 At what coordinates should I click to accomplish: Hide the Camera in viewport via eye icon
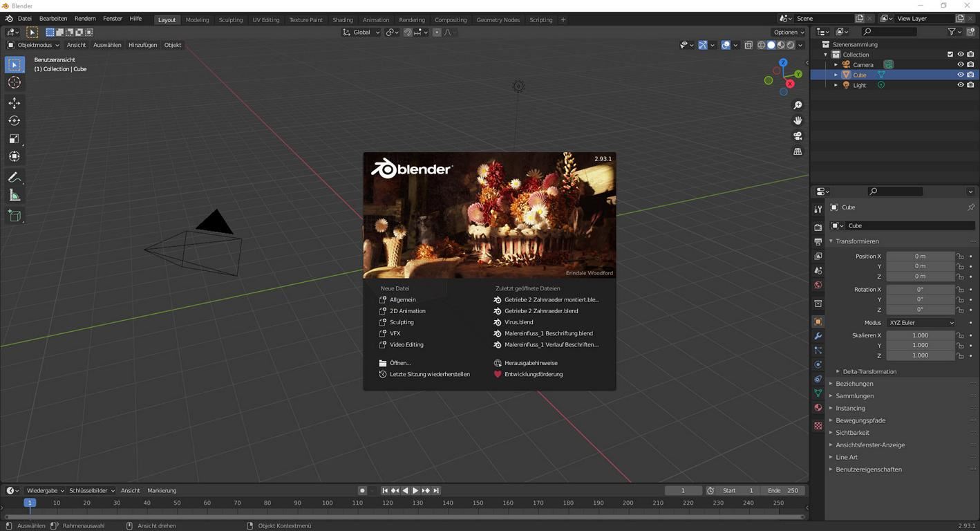(960, 64)
